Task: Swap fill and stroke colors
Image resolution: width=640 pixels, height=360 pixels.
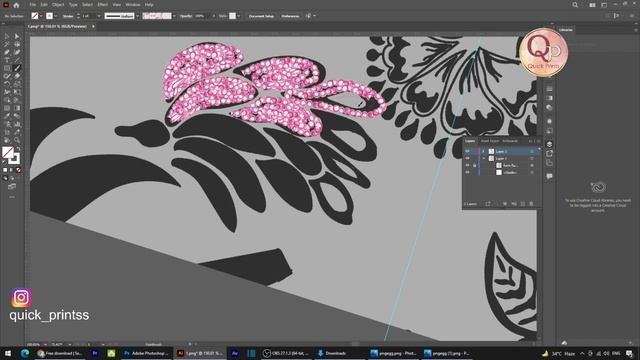Action: pyautogui.click(x=18, y=149)
